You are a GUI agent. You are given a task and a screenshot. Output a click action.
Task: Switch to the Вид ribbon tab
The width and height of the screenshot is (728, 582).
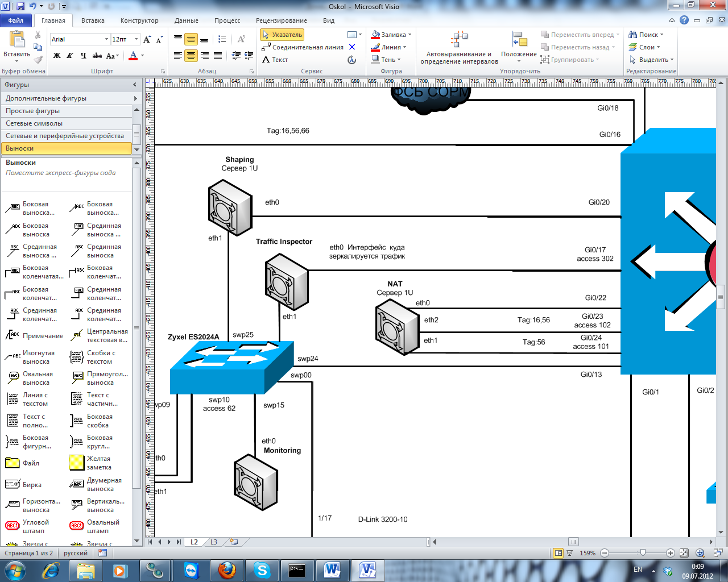tap(329, 20)
